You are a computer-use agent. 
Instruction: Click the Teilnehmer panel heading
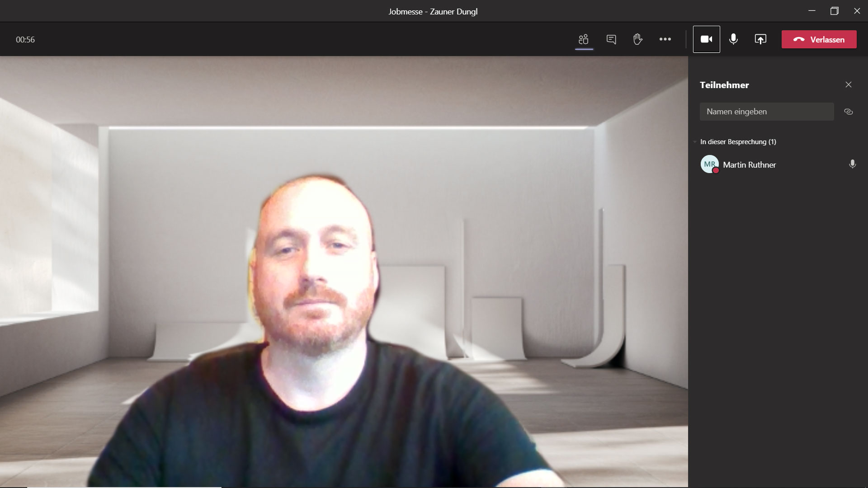pyautogui.click(x=724, y=85)
